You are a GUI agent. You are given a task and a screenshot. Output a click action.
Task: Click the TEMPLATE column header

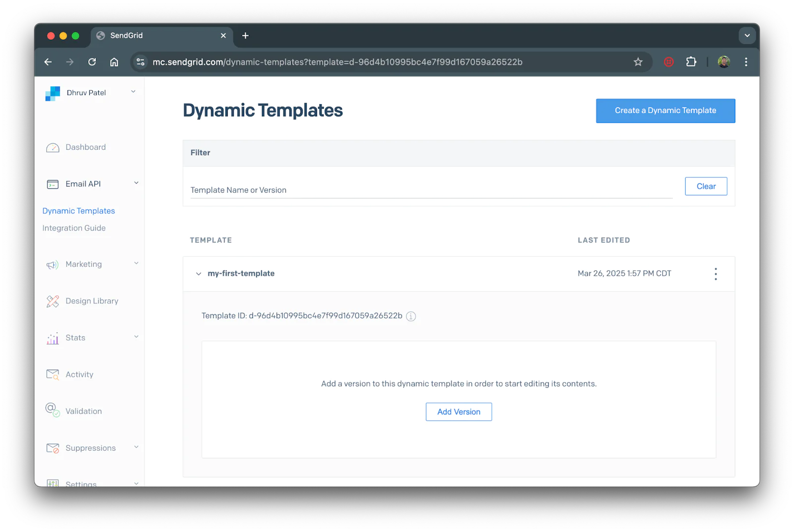coord(211,240)
